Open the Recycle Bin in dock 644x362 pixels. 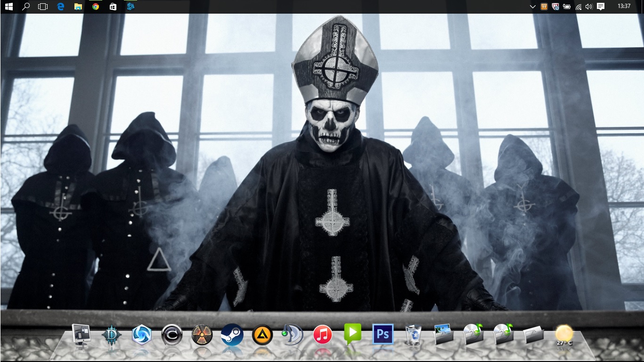pyautogui.click(x=413, y=335)
